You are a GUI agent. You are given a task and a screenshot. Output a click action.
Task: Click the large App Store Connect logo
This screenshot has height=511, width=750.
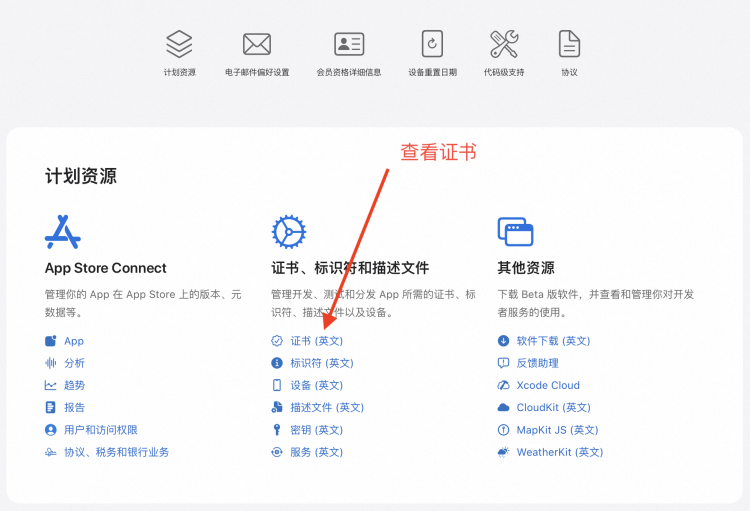point(63,232)
